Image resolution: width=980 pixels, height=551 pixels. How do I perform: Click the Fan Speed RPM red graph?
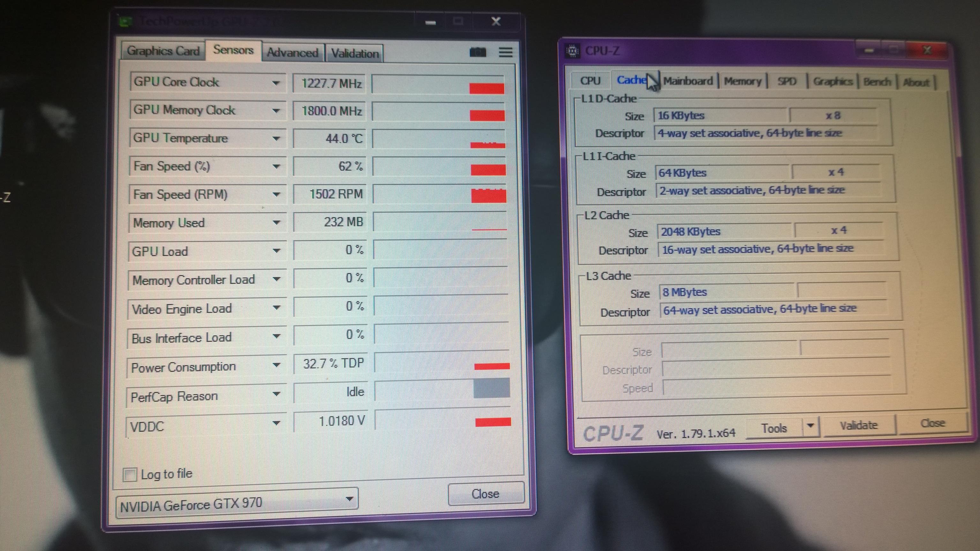tap(489, 196)
